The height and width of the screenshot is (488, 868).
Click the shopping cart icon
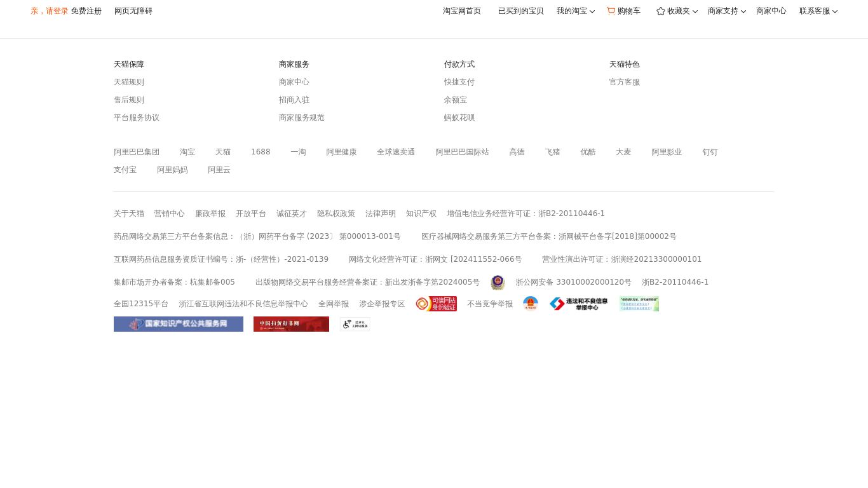(x=611, y=11)
